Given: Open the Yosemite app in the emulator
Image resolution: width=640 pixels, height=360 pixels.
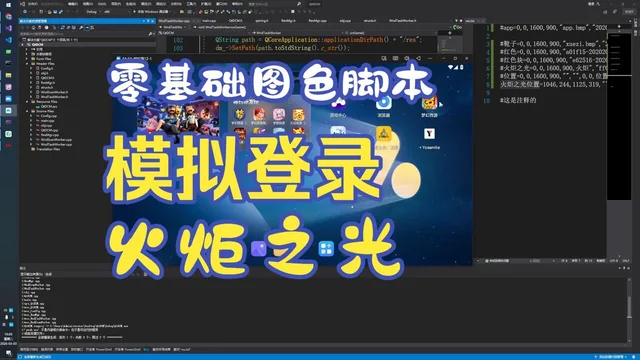Looking at the screenshot, I should [x=429, y=139].
